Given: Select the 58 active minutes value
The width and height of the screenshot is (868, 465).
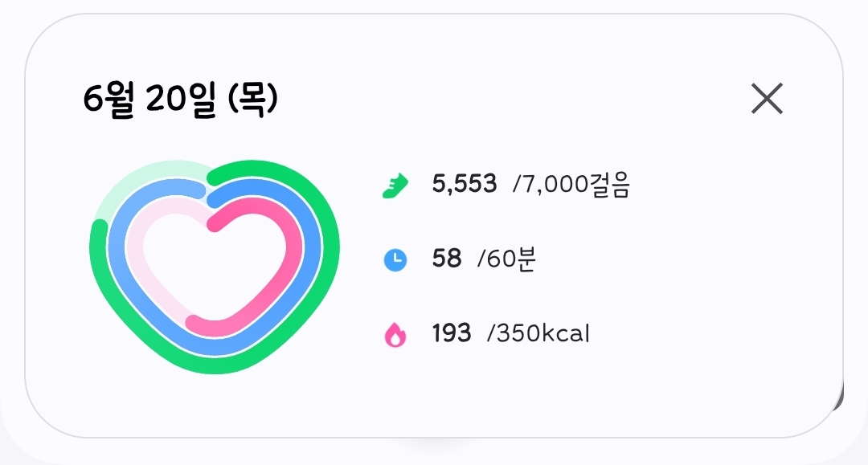Looking at the screenshot, I should [447, 259].
